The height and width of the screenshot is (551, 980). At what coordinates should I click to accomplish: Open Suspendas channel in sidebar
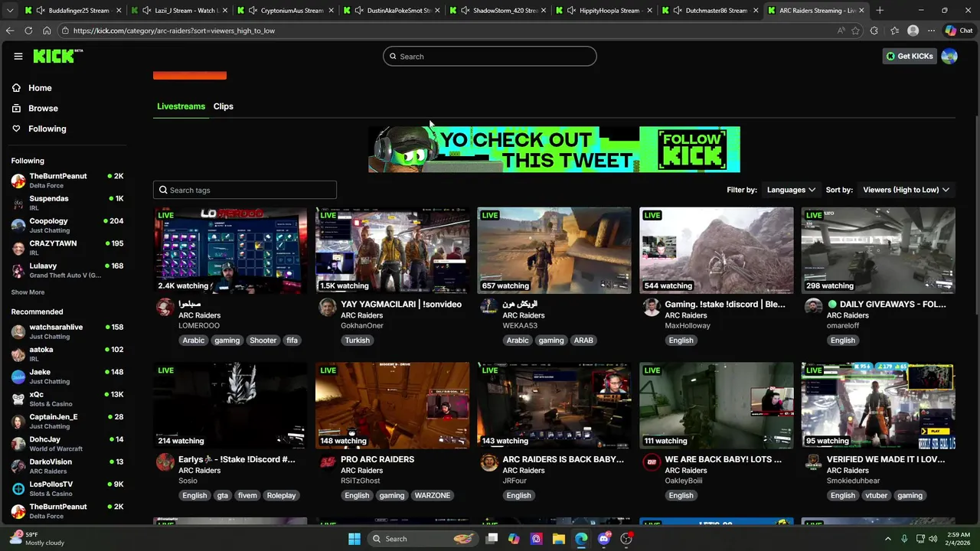point(67,203)
